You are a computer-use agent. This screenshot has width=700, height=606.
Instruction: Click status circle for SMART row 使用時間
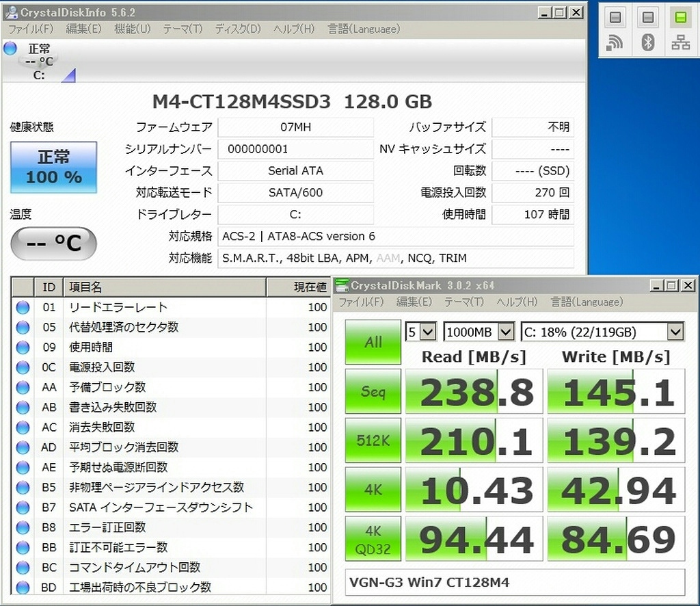[x=23, y=347]
